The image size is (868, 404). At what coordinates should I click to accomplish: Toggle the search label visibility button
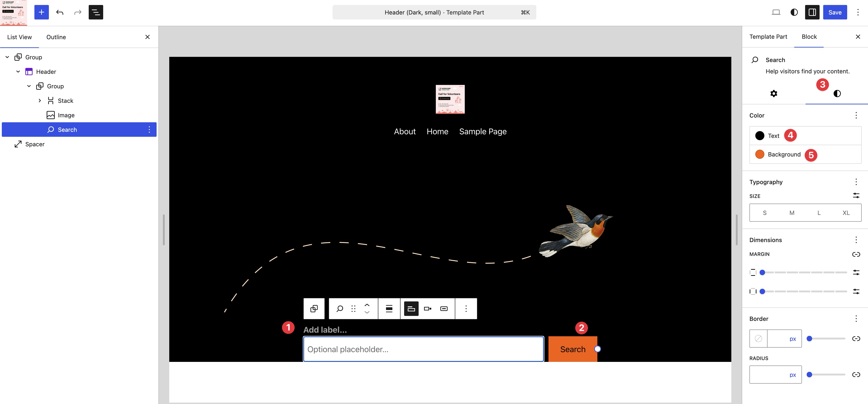coord(411,309)
